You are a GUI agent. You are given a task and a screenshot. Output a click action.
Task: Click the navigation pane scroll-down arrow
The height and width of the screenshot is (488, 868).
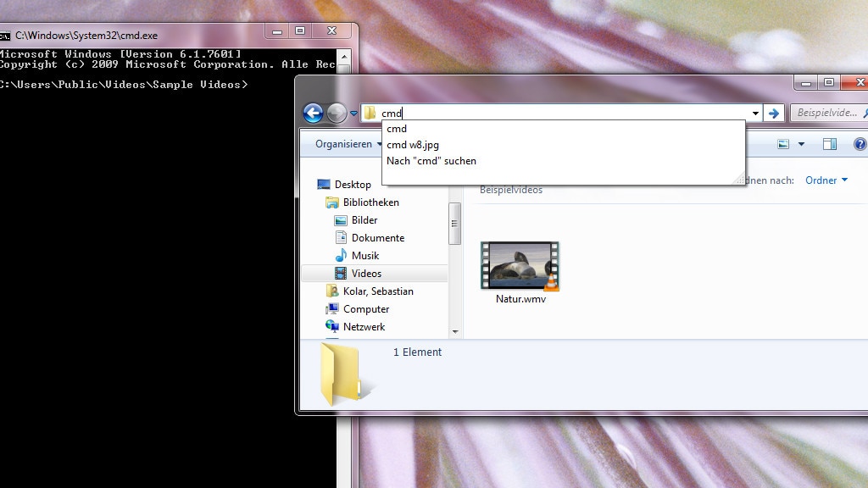pos(455,332)
